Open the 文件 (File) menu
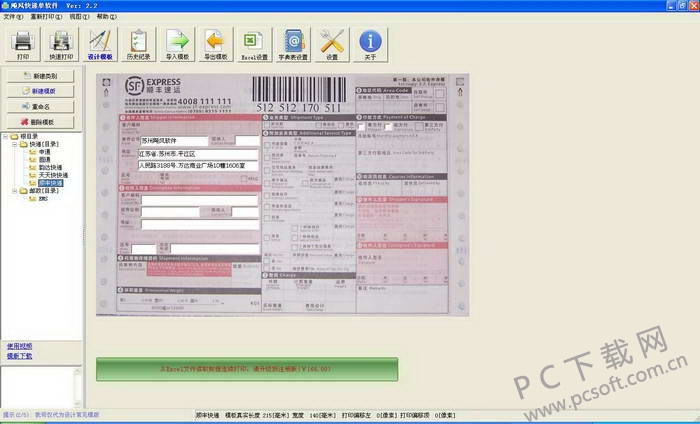This screenshot has width=700, height=424. pos(13,17)
